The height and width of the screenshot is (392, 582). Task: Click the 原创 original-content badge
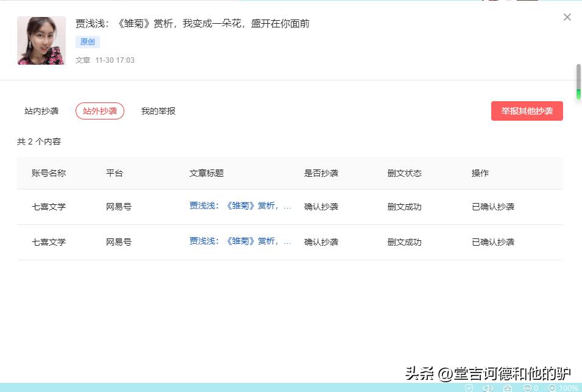click(87, 41)
